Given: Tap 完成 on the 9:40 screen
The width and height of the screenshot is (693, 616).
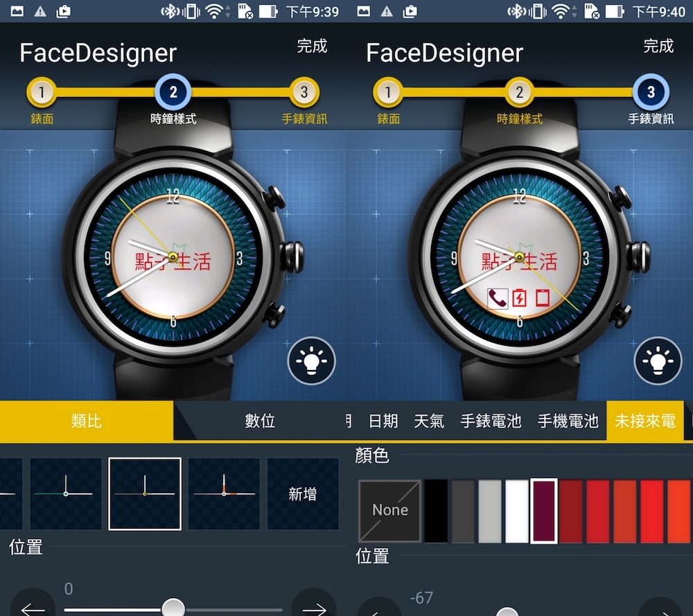Looking at the screenshot, I should point(658,46).
